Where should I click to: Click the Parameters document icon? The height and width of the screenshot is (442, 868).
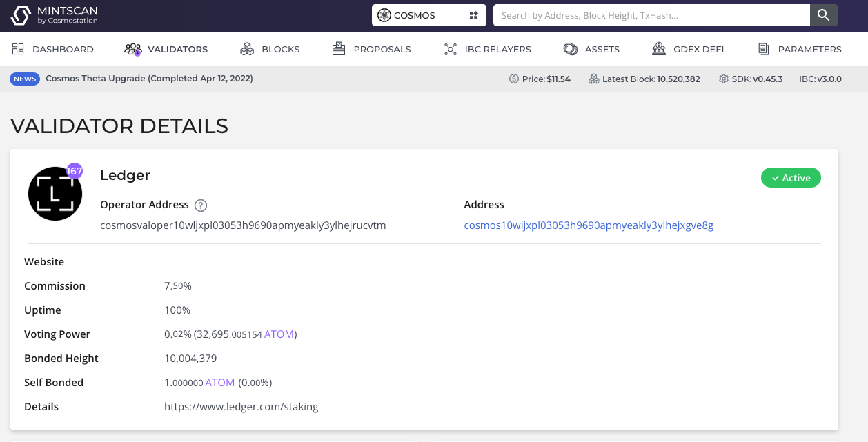(763, 49)
